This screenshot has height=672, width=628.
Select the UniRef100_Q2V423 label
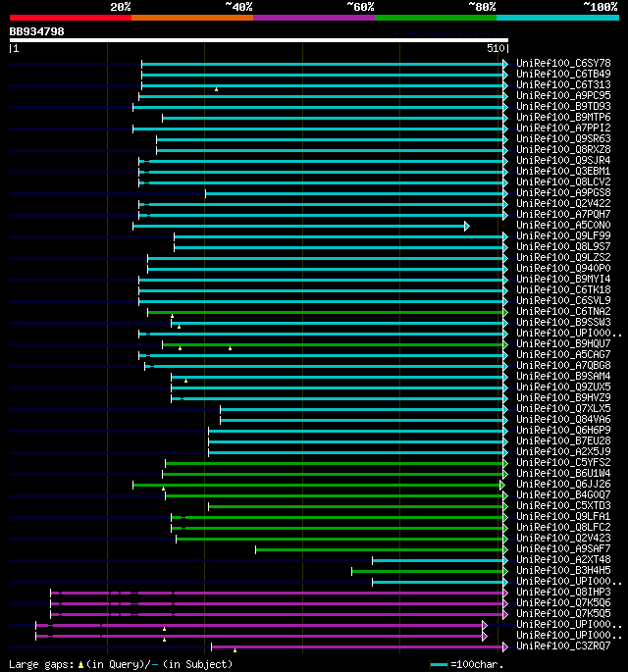(563, 538)
